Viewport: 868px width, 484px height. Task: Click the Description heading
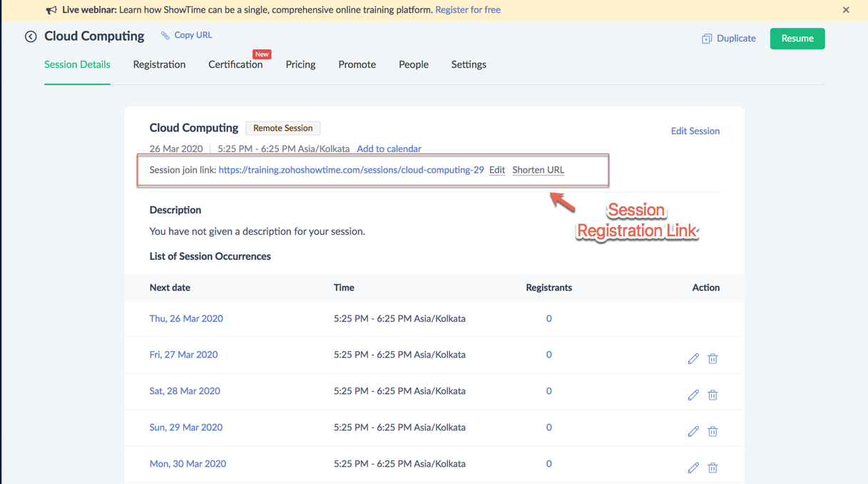(x=175, y=210)
